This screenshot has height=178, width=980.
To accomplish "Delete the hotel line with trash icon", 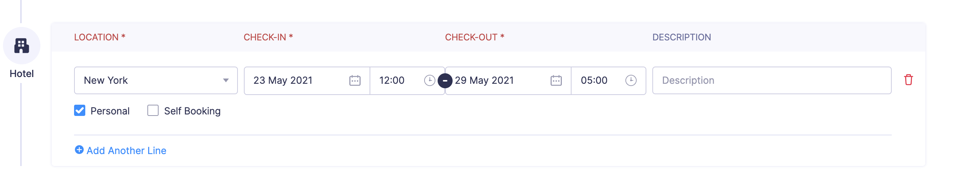I will [909, 80].
